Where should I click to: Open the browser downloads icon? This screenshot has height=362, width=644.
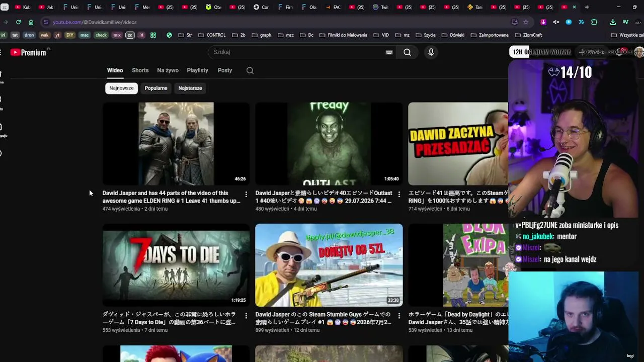[x=613, y=22]
